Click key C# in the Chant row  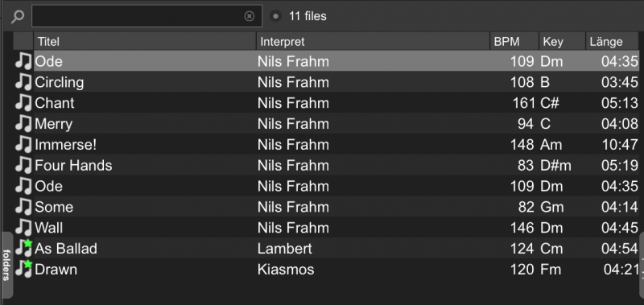pyautogui.click(x=550, y=103)
